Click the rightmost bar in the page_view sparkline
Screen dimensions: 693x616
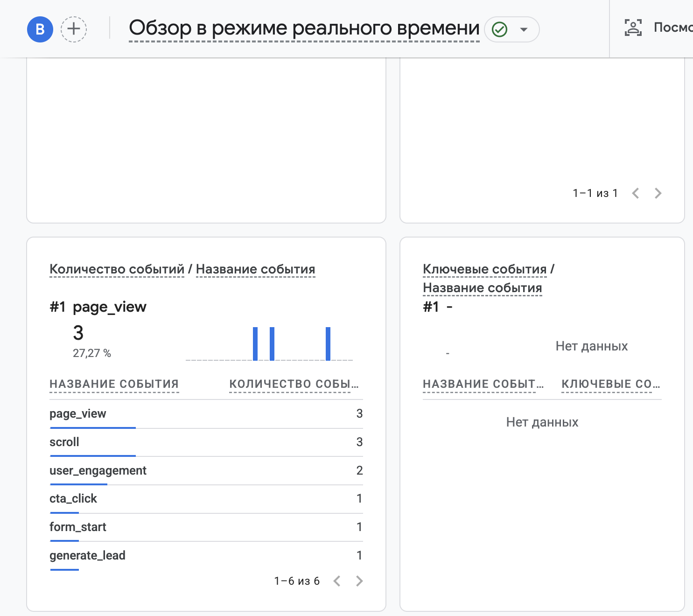pyautogui.click(x=328, y=344)
